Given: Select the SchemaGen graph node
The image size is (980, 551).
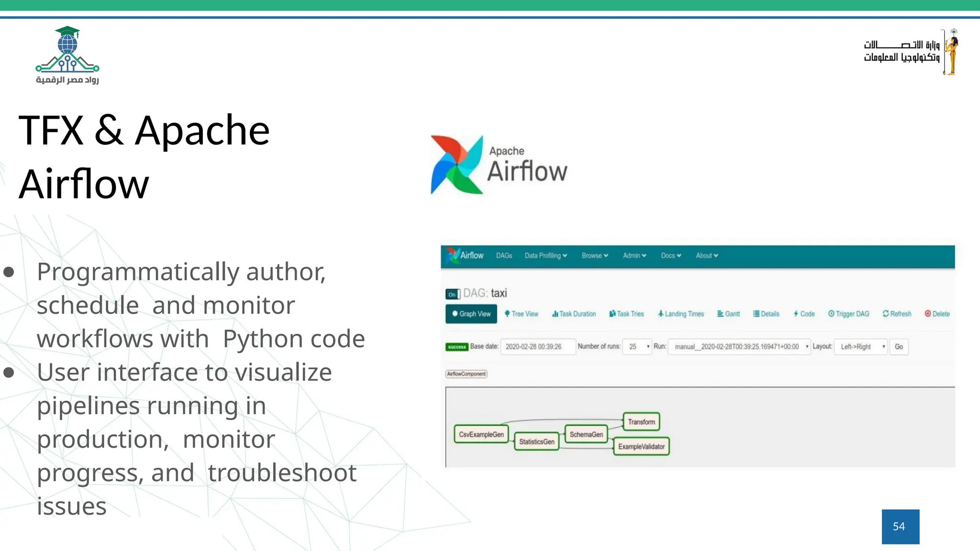Looking at the screenshot, I should [586, 434].
